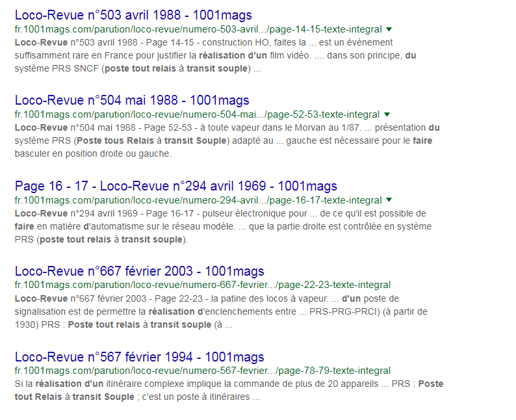Click snippet text 'c'est un poste à itinéraires'

coord(196,397)
